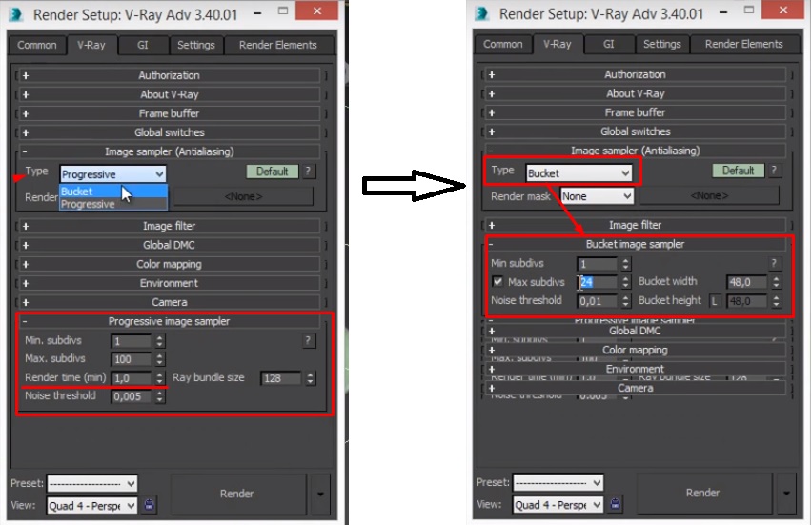Screen dimensions: 812x525
Task: Expand the Environment rollout in left window
Action: tap(170, 283)
